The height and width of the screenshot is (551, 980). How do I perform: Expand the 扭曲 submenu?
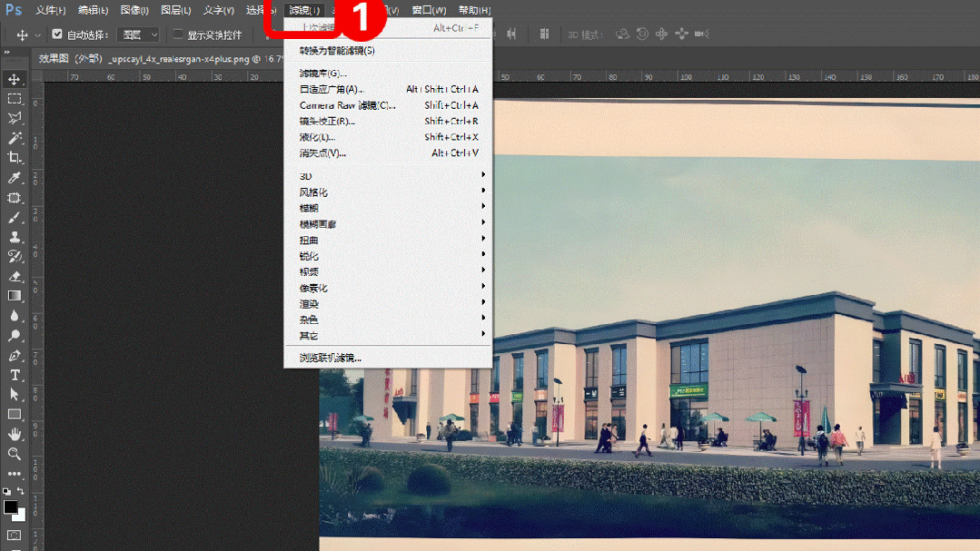coord(388,240)
